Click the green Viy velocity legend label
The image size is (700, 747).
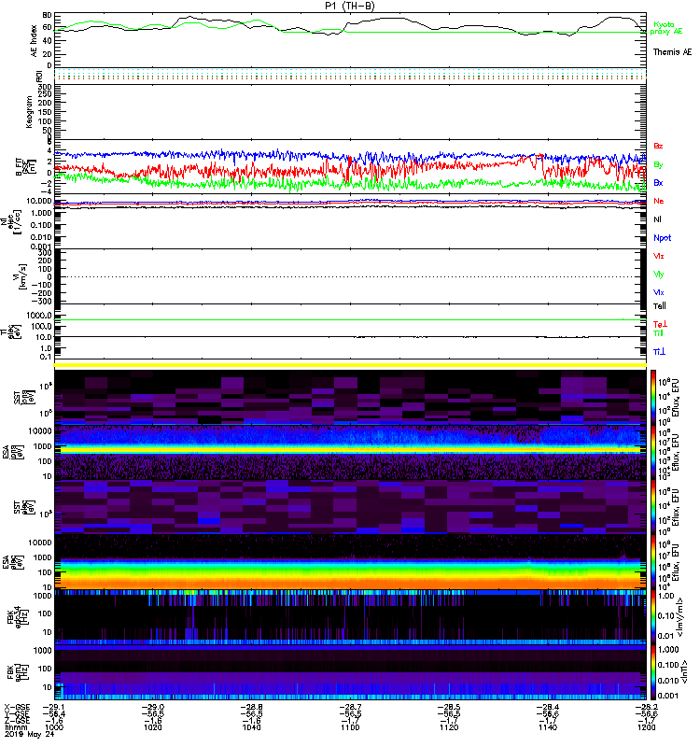pyautogui.click(x=659, y=275)
